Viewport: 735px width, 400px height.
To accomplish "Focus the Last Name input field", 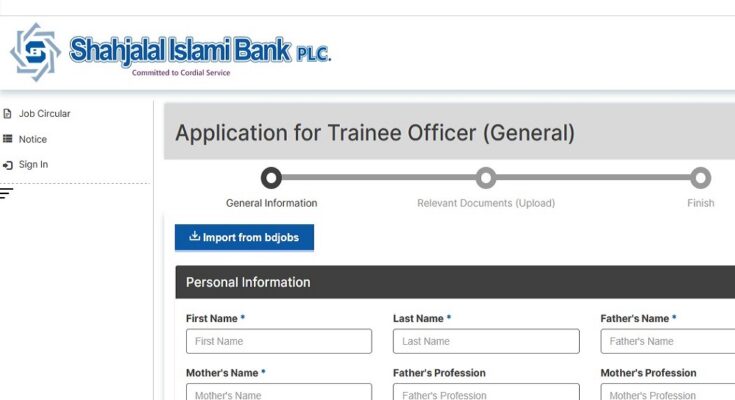I will [x=485, y=341].
